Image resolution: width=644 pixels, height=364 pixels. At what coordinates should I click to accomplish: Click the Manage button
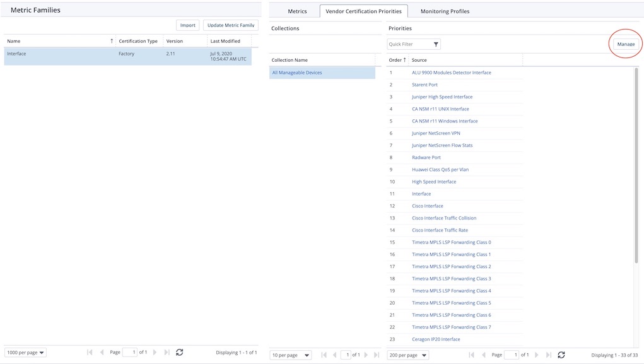(x=626, y=44)
